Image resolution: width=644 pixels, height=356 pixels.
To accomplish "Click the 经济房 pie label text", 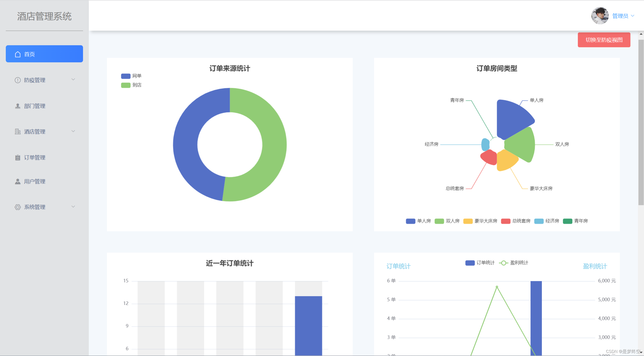I will [x=431, y=144].
